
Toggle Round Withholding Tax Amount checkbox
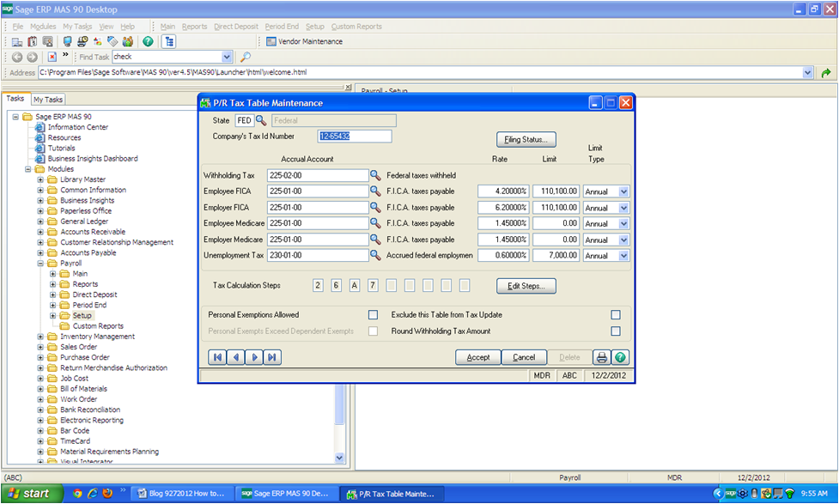pyautogui.click(x=615, y=331)
